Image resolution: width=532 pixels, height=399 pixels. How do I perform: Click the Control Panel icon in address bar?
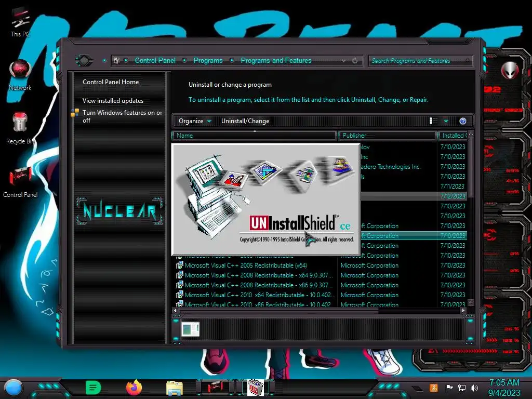pos(116,60)
